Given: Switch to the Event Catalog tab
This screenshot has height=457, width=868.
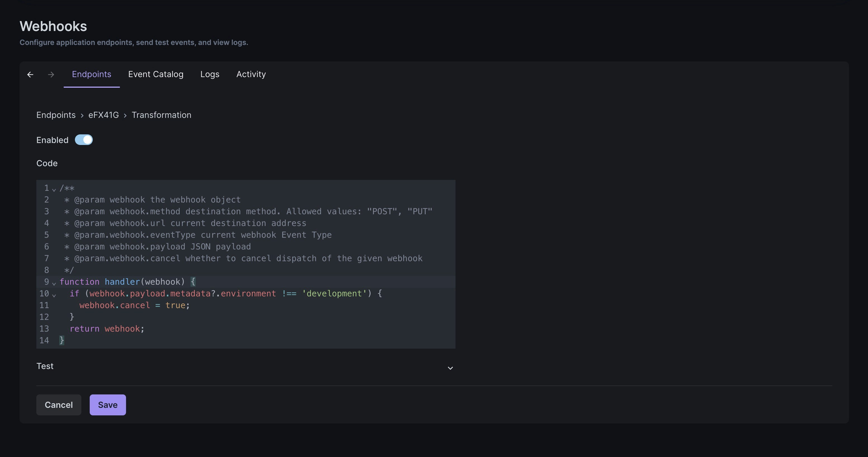Looking at the screenshot, I should (x=156, y=74).
